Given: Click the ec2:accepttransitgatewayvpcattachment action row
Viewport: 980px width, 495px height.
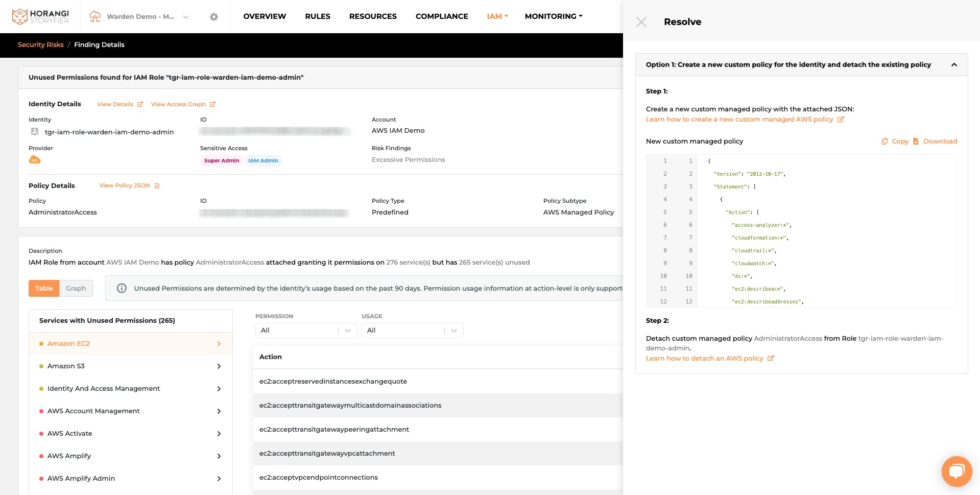Looking at the screenshot, I should pyautogui.click(x=438, y=454).
